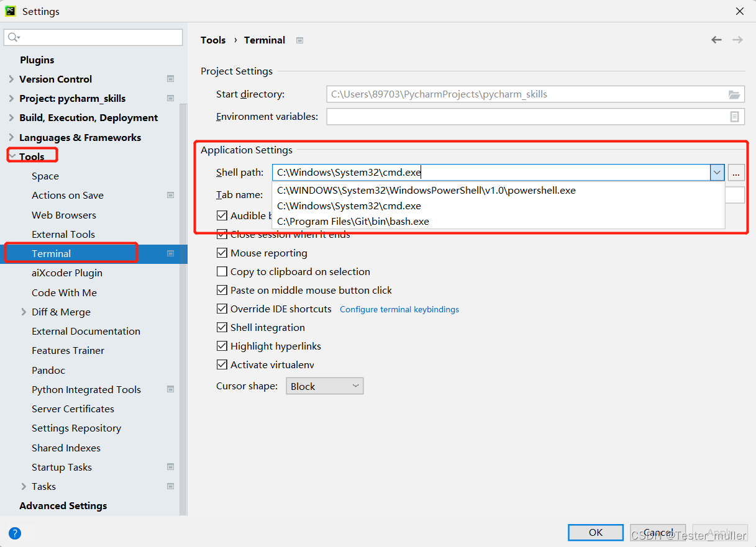Select powershell.exe from the shell list
756x547 pixels.
(x=498, y=191)
